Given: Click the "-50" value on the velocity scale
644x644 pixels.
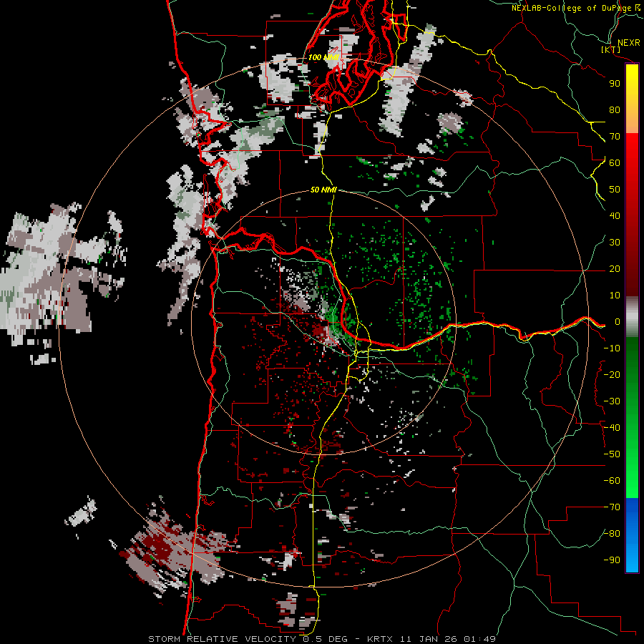Looking at the screenshot, I should click(x=612, y=454).
